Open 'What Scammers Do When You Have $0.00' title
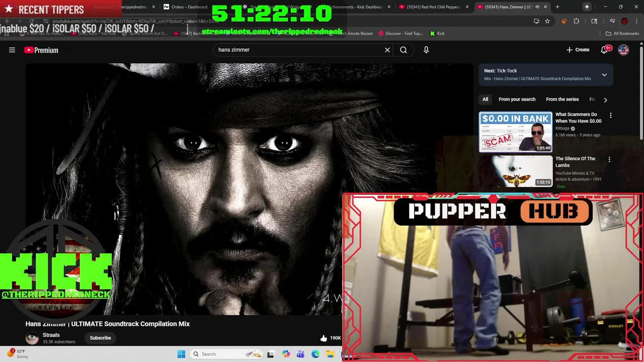 pyautogui.click(x=578, y=118)
